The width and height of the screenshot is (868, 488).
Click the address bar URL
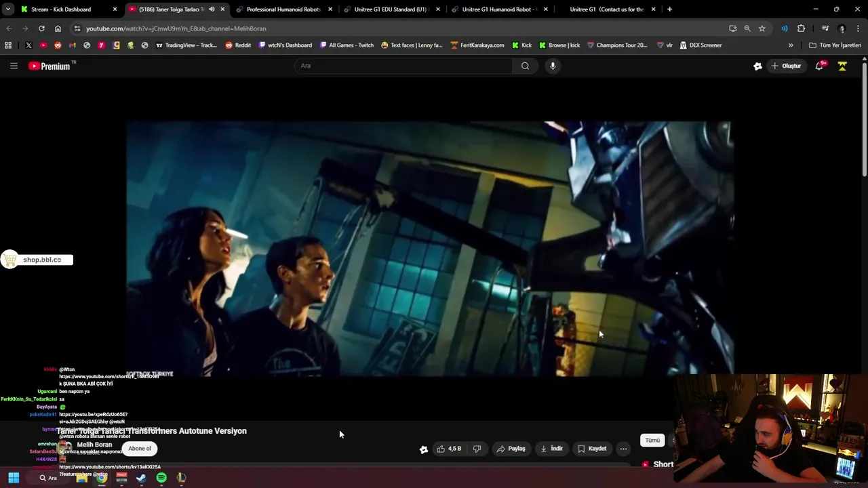176,28
